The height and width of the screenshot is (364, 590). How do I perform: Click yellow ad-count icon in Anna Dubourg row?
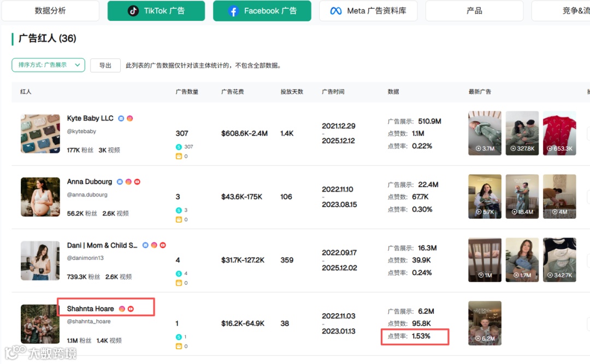(179, 219)
